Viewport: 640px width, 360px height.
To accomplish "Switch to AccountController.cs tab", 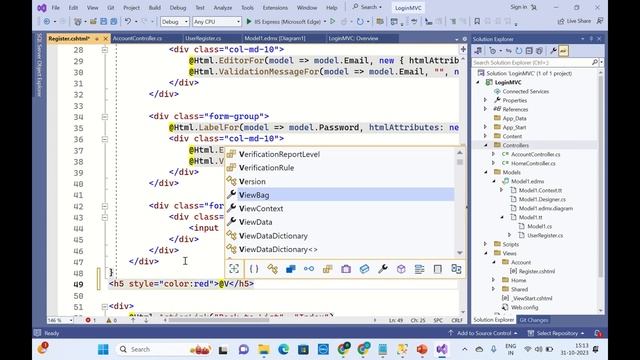I will pos(137,38).
